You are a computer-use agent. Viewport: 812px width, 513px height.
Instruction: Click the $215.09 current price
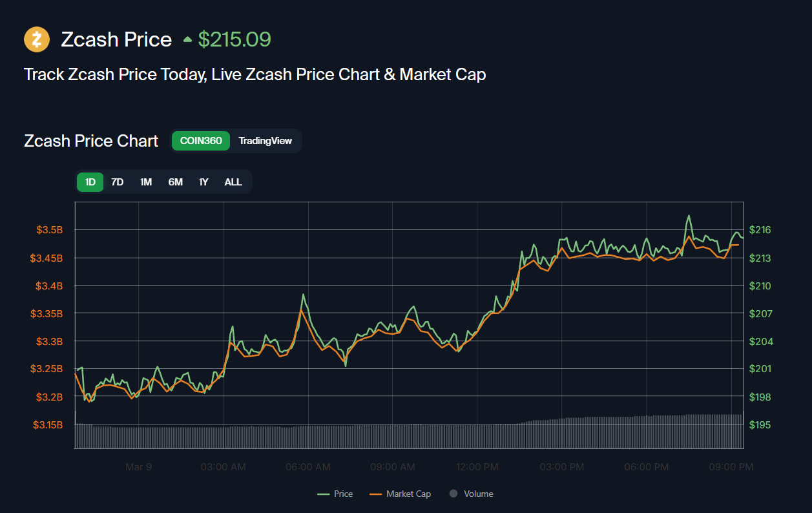pos(234,39)
